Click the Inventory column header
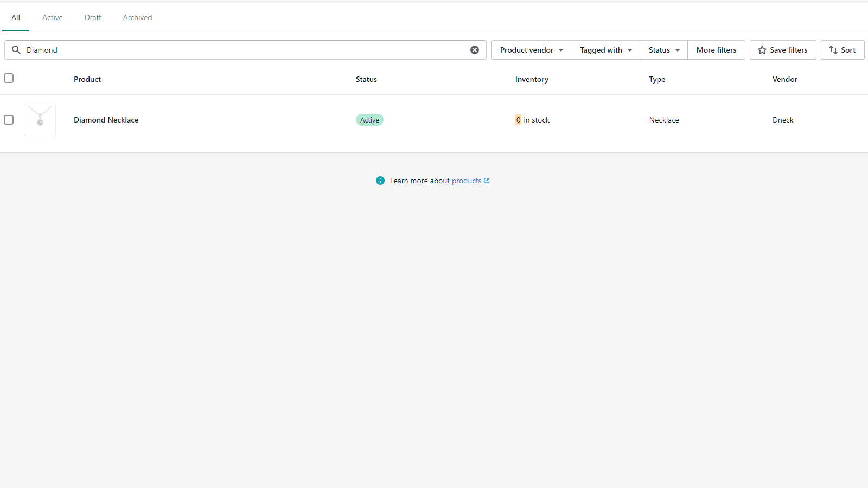This screenshot has height=488, width=868. (x=532, y=79)
